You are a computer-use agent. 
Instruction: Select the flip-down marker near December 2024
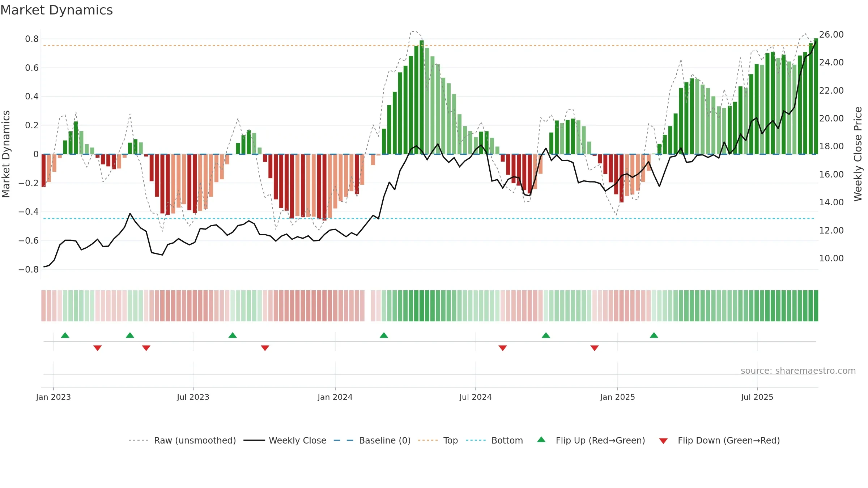pos(595,348)
